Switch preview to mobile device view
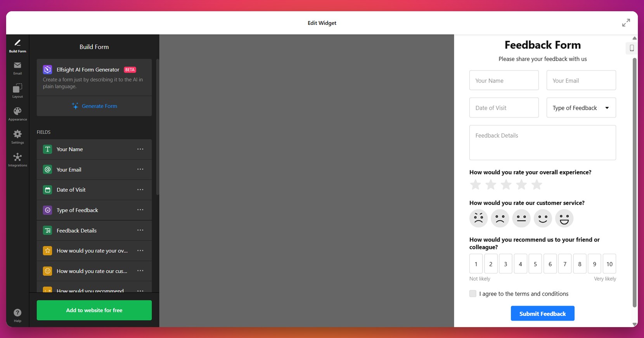Screen dimensions: 644x338 [x=632, y=48]
